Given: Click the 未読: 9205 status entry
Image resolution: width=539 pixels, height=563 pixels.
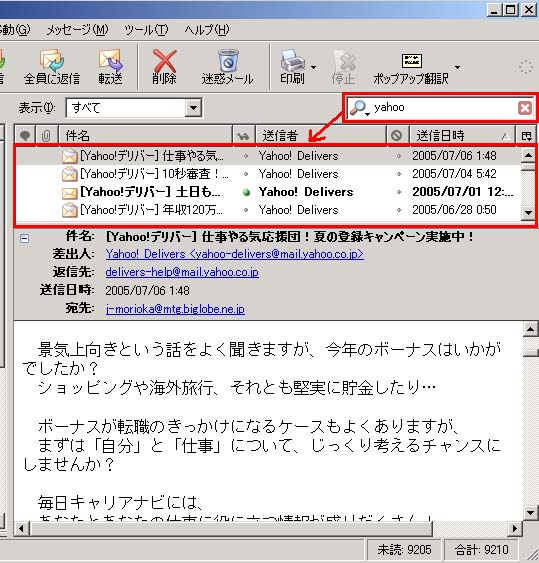Looking at the screenshot, I should (x=404, y=549).
